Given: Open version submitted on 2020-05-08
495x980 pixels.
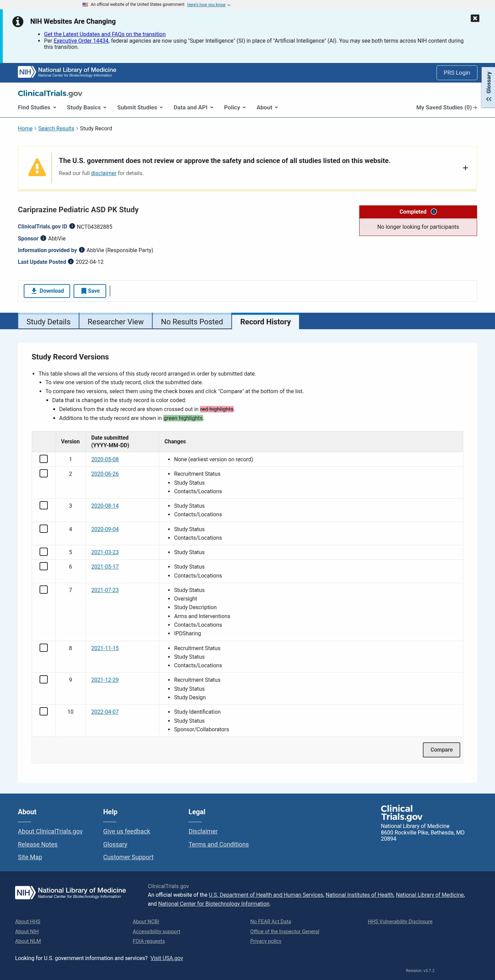Looking at the screenshot, I should click(105, 459).
